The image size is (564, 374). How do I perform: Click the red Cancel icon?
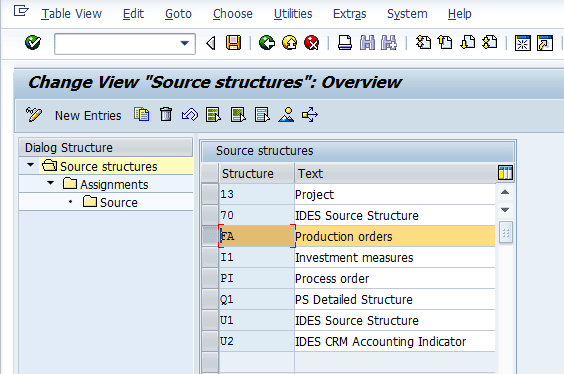pos(311,43)
